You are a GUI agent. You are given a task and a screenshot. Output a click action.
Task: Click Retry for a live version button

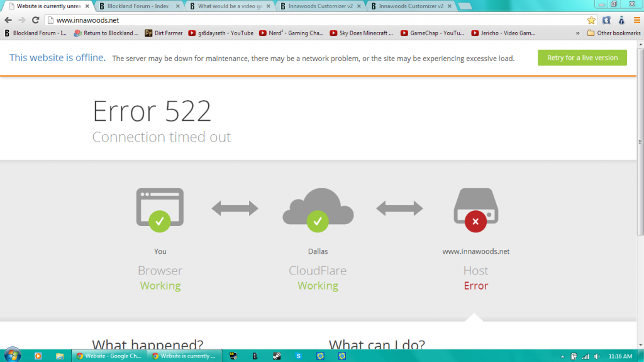582,57
